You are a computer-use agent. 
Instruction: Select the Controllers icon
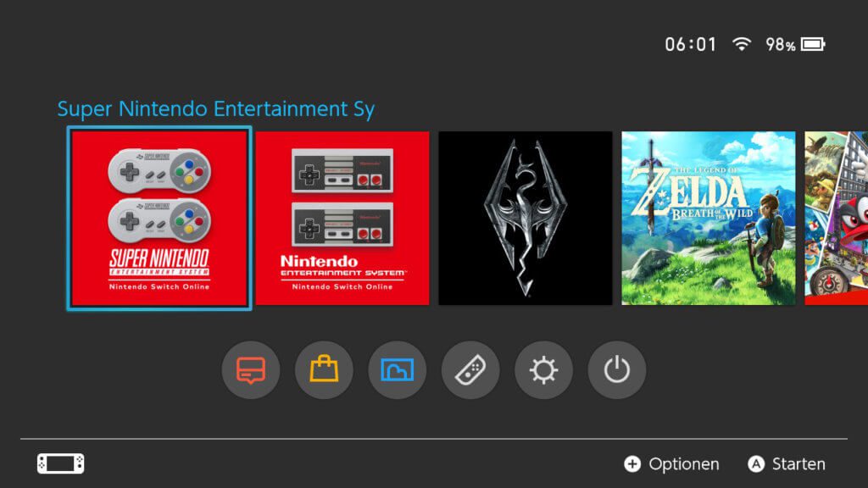pyautogui.click(x=470, y=369)
